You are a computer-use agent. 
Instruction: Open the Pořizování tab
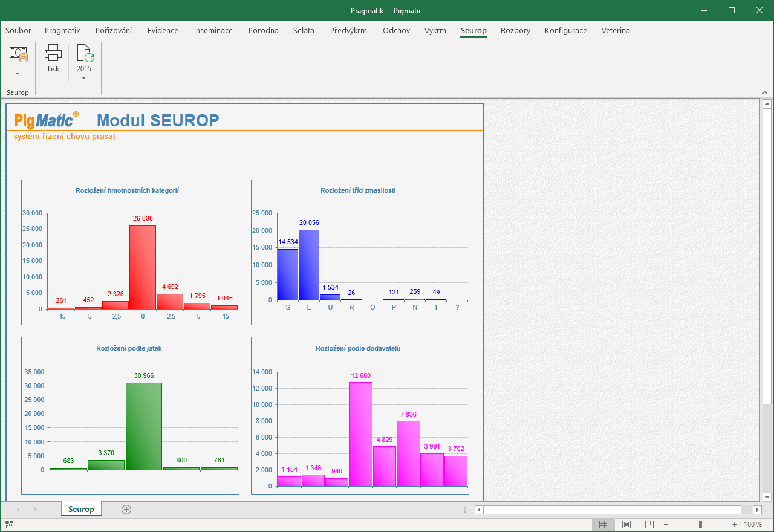point(114,31)
